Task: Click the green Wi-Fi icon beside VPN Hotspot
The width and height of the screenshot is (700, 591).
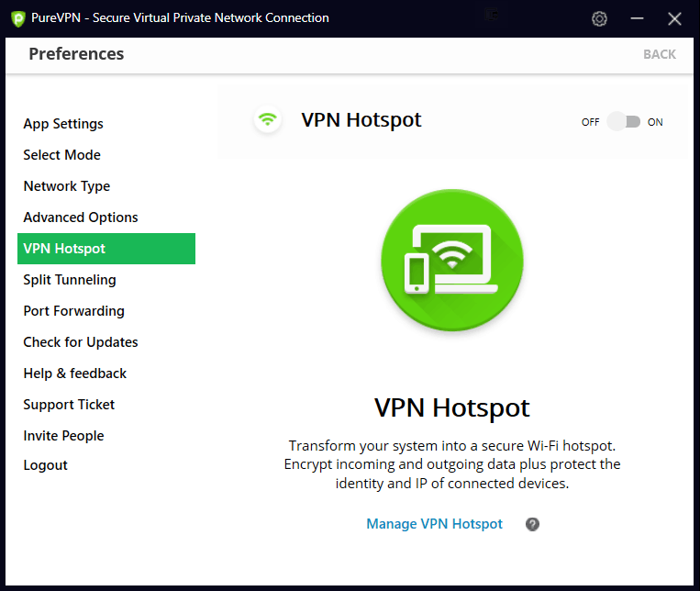Action: point(267,120)
